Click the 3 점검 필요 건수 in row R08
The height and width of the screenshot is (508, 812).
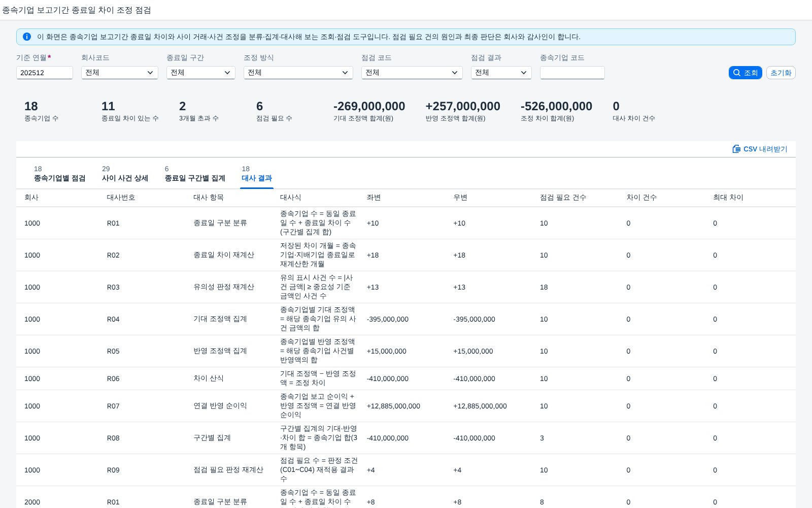click(x=542, y=438)
